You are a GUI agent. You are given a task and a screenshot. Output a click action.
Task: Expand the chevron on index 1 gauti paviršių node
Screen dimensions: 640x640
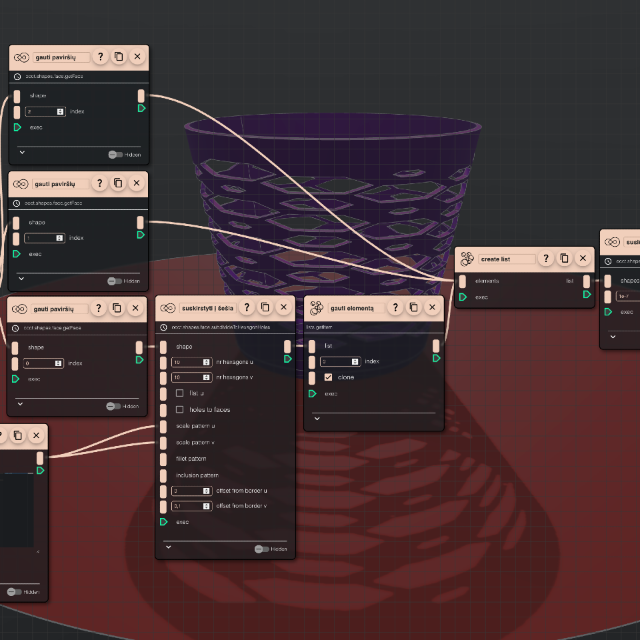point(22,278)
